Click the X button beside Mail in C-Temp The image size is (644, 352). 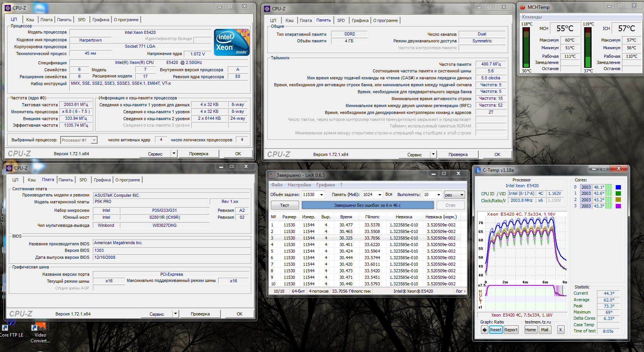(561, 330)
